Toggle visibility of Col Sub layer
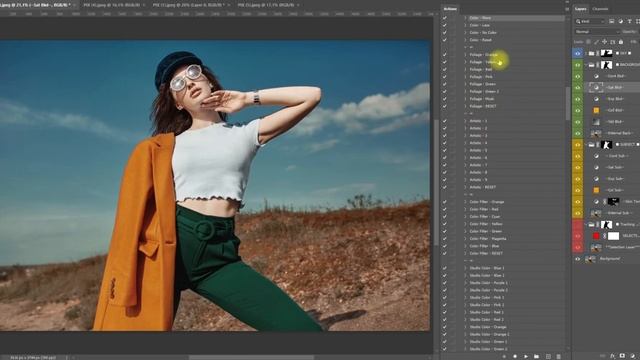The image size is (640, 360). pos(578,190)
